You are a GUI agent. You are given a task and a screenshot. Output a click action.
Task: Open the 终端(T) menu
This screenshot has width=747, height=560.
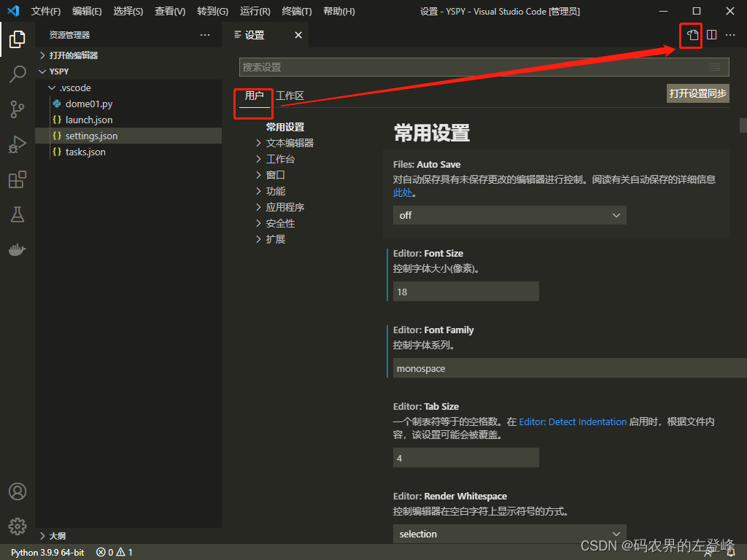tap(297, 11)
